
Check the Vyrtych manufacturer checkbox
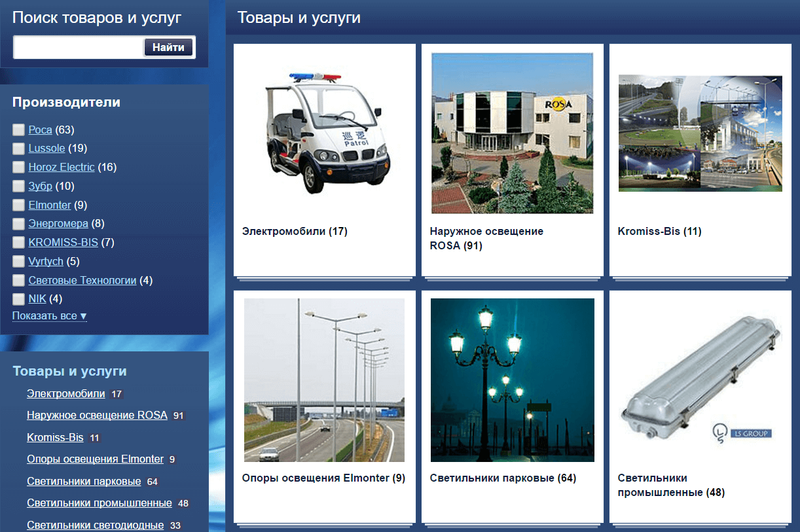(x=18, y=262)
